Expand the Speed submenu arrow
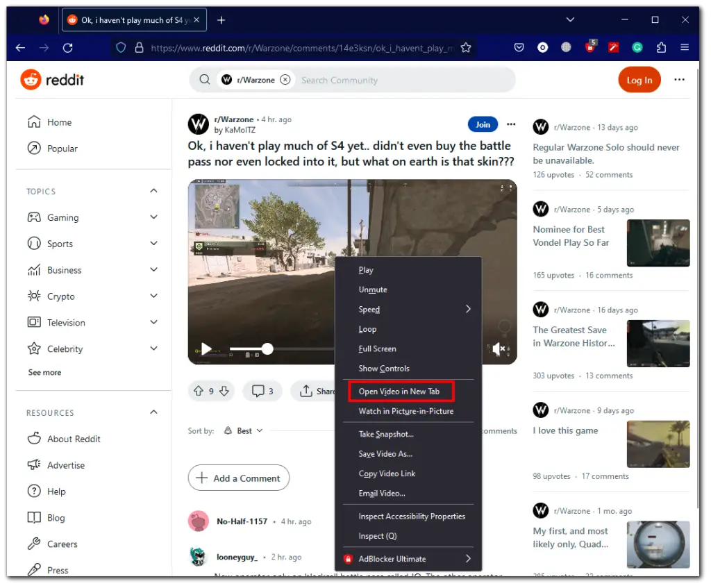The image size is (711, 588). pyautogui.click(x=467, y=309)
